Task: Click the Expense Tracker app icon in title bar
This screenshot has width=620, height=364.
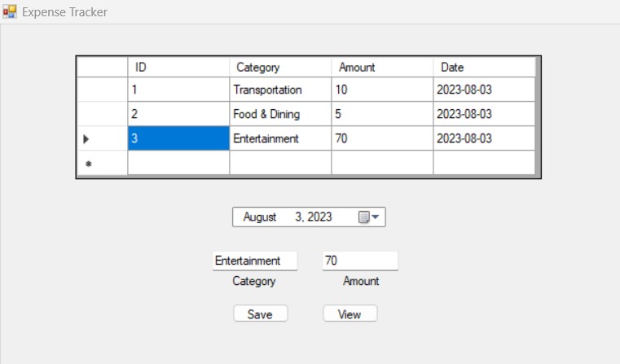Action: tap(10, 12)
